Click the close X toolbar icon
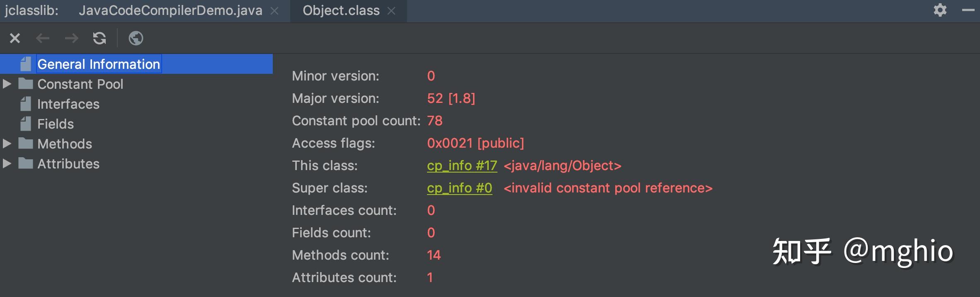The height and width of the screenshot is (297, 980). tap(15, 39)
